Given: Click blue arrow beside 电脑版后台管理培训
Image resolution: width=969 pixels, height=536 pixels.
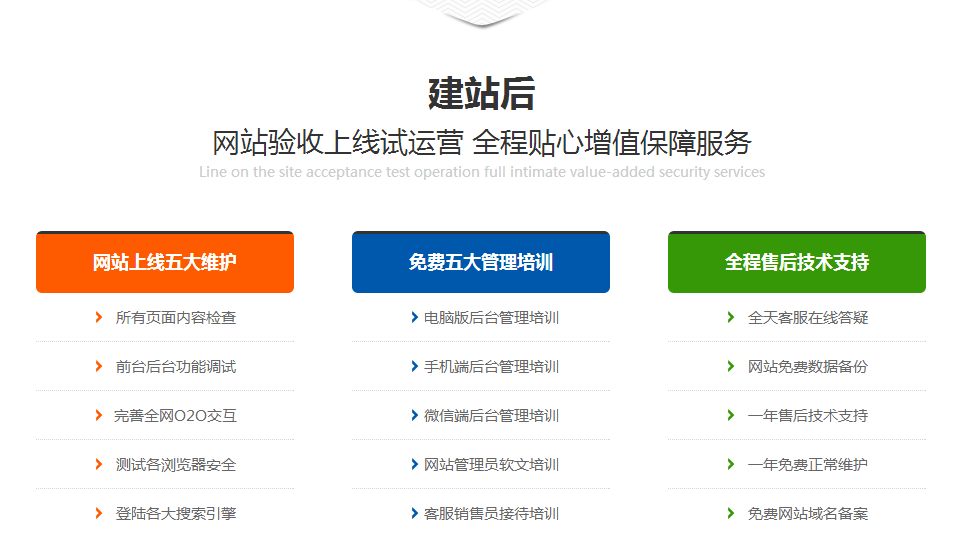Looking at the screenshot, I should [x=415, y=318].
